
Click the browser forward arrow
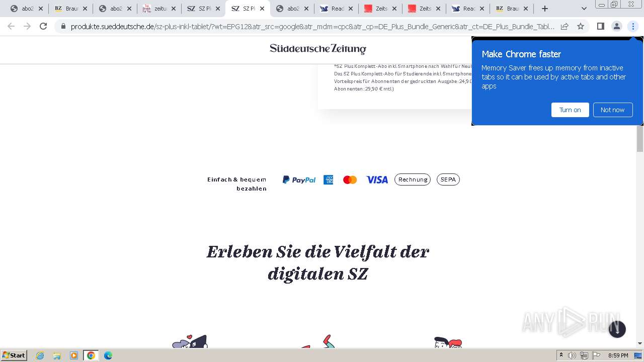[x=27, y=26]
